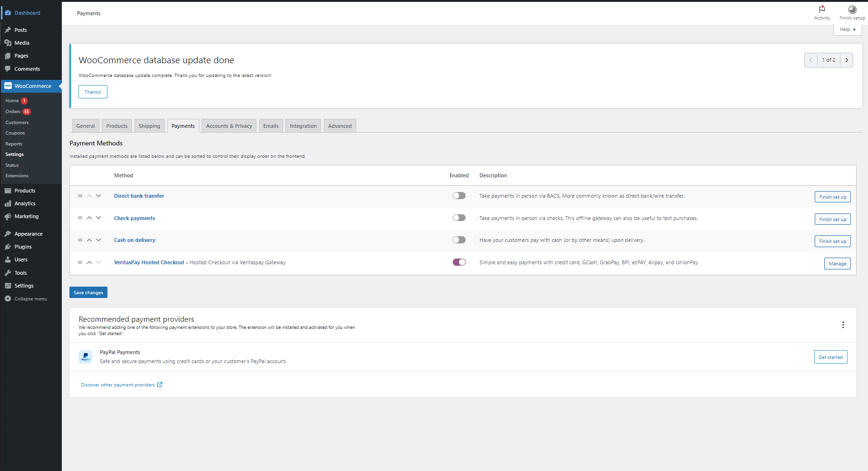Enable the Check payments toggle
868x471 pixels.
coord(459,218)
